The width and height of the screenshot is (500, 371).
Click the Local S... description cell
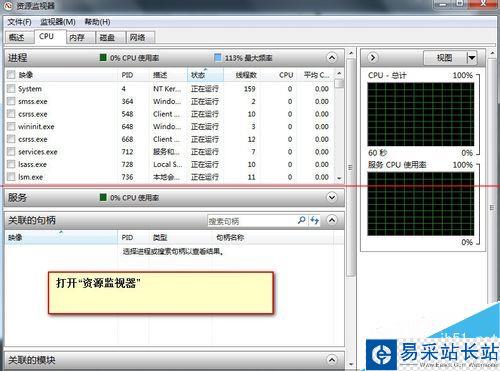168,164
